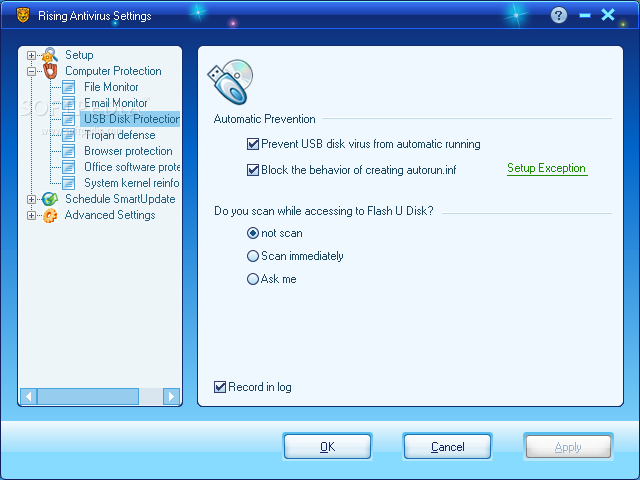640x480 pixels.
Task: Click the Office software protection page icon
Action: point(69,167)
